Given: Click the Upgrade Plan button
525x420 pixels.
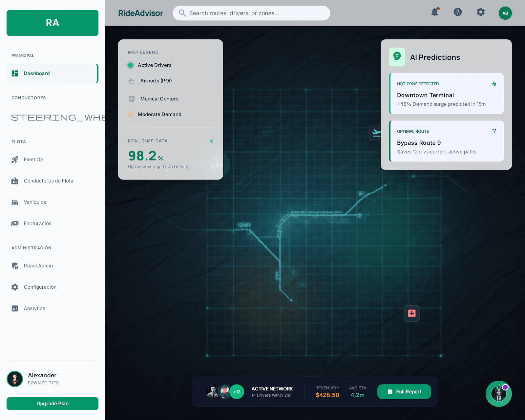Looking at the screenshot, I should (x=52, y=403).
